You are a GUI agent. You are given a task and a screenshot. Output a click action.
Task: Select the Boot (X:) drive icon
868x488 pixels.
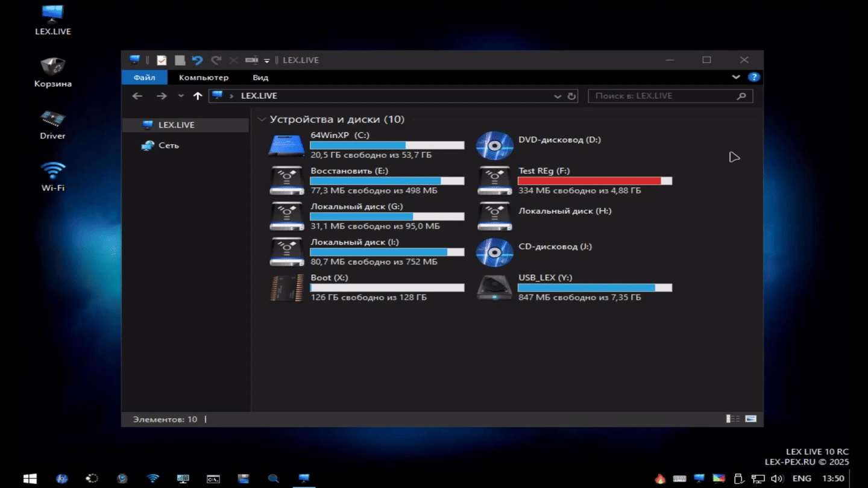(x=286, y=288)
